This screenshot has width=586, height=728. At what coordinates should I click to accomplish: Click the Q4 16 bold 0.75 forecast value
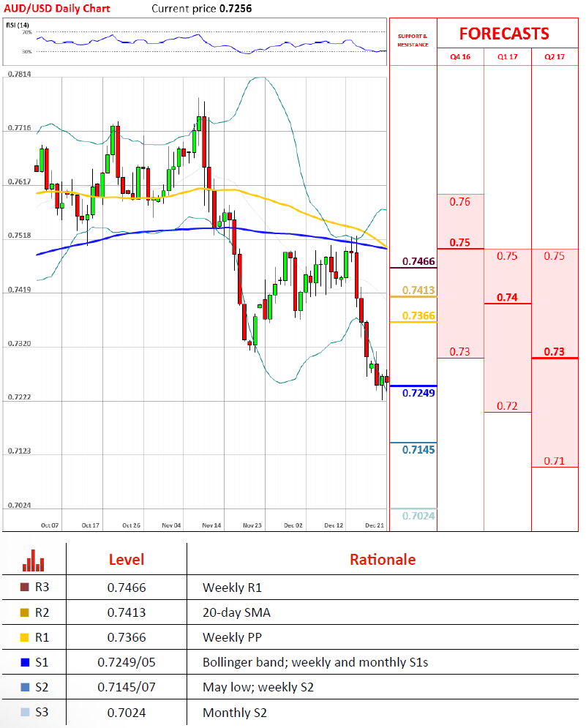pos(459,242)
